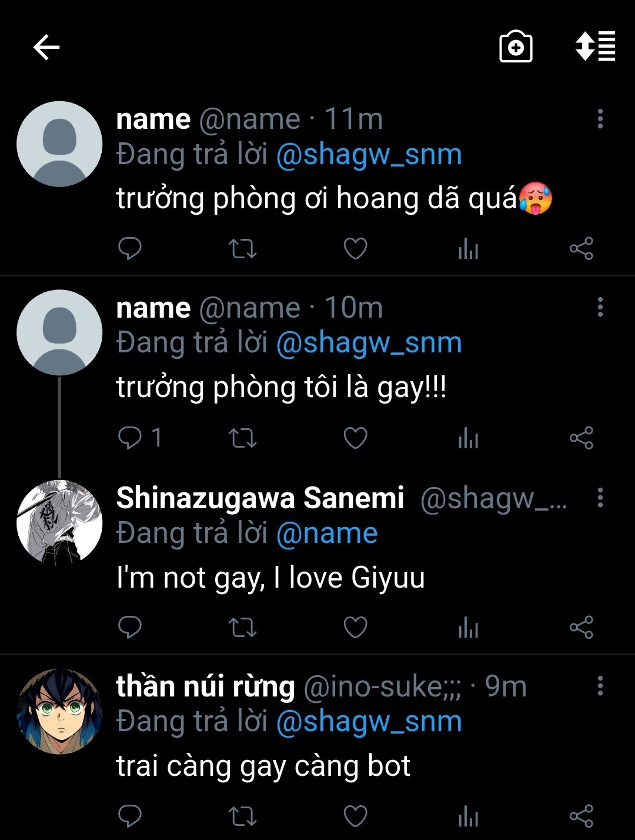Like the "hoang dã quá" tweet
This screenshot has width=635, height=840.
pyautogui.click(x=355, y=248)
